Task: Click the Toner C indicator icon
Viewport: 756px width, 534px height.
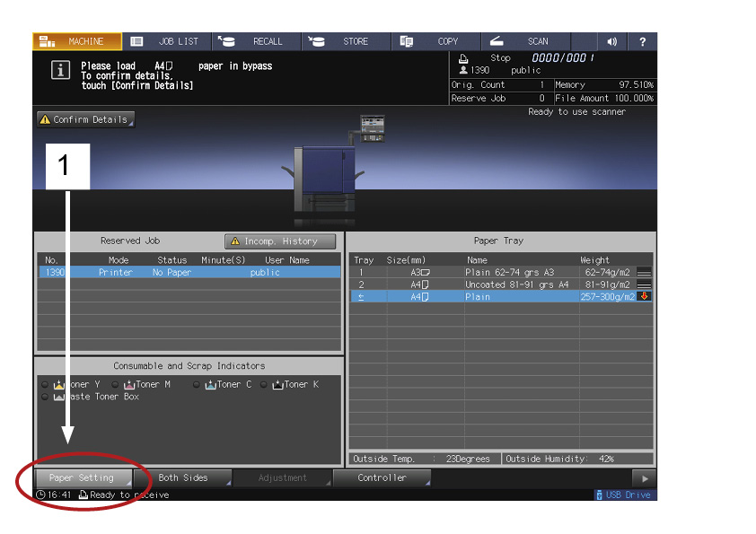Action: [x=210, y=385]
